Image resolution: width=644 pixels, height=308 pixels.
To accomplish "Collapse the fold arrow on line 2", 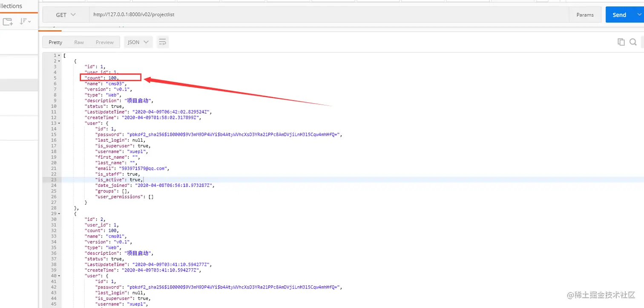I will click(59, 61).
